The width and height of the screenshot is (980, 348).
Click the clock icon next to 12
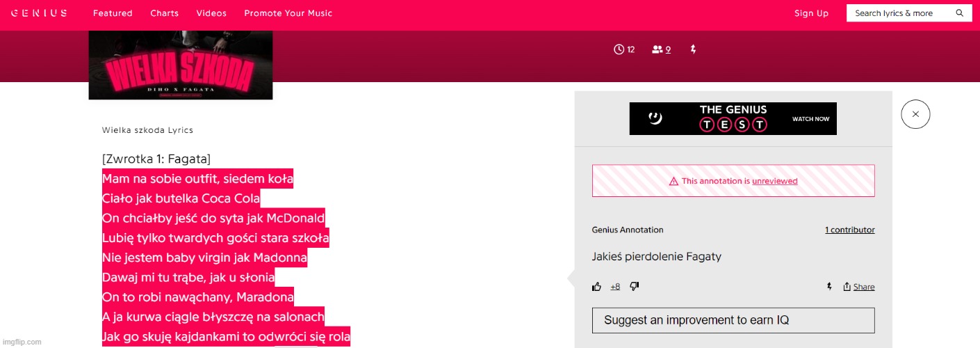point(619,49)
